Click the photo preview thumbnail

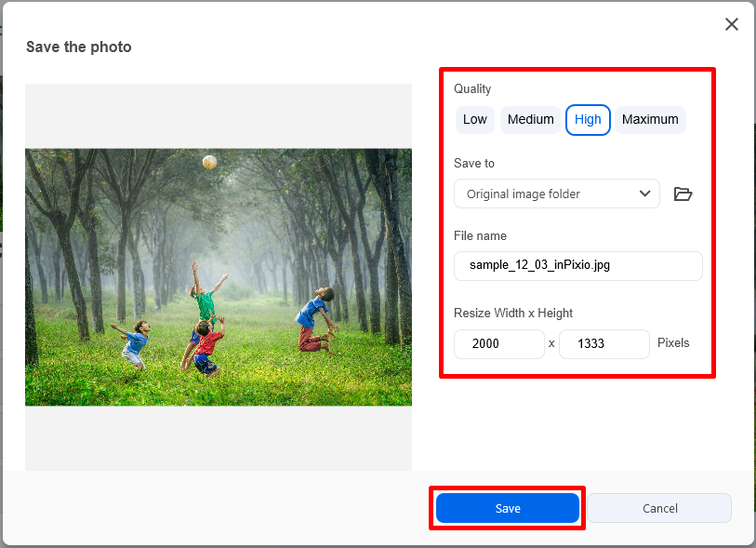(219, 277)
